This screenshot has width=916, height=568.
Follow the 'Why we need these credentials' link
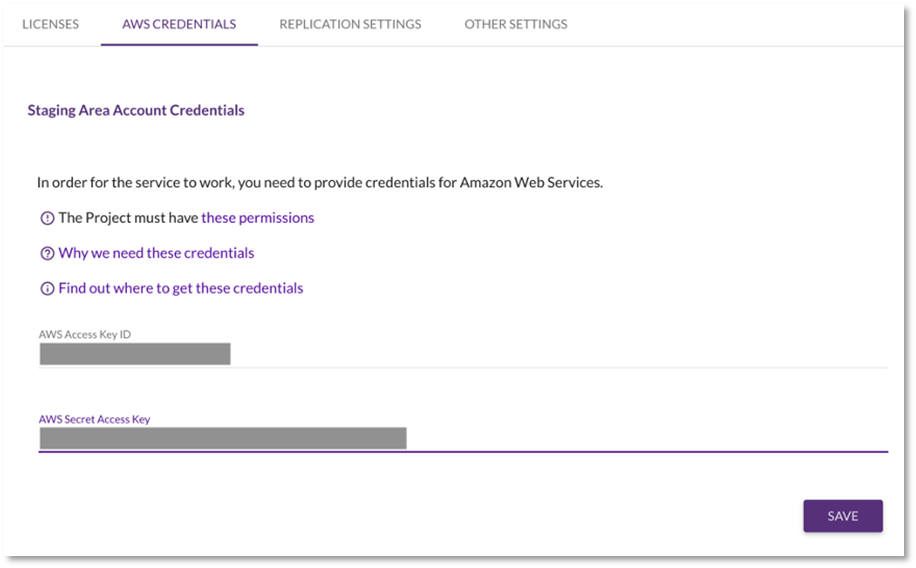[156, 253]
